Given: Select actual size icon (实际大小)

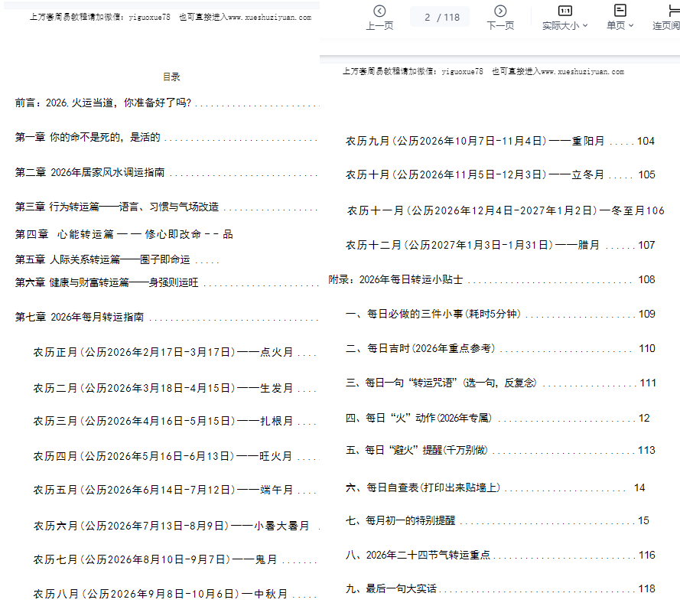Looking at the screenshot, I should click(x=564, y=11).
